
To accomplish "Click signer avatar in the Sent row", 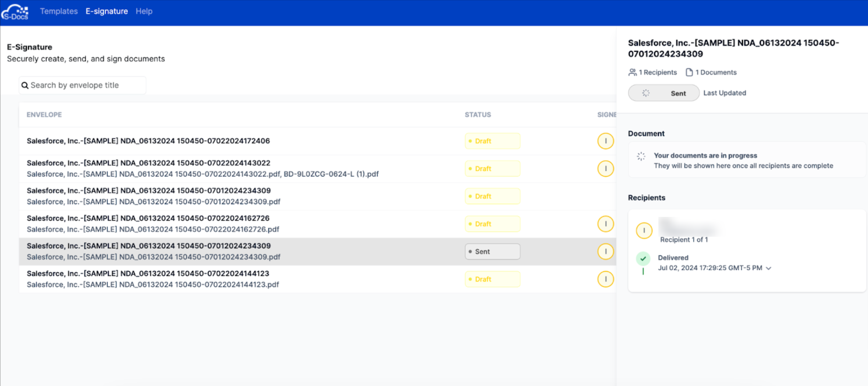I will (x=606, y=251).
